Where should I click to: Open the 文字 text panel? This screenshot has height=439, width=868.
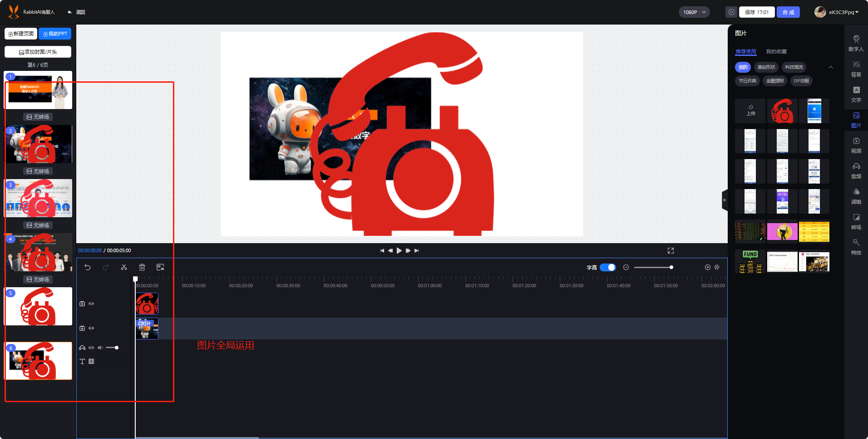(x=856, y=95)
